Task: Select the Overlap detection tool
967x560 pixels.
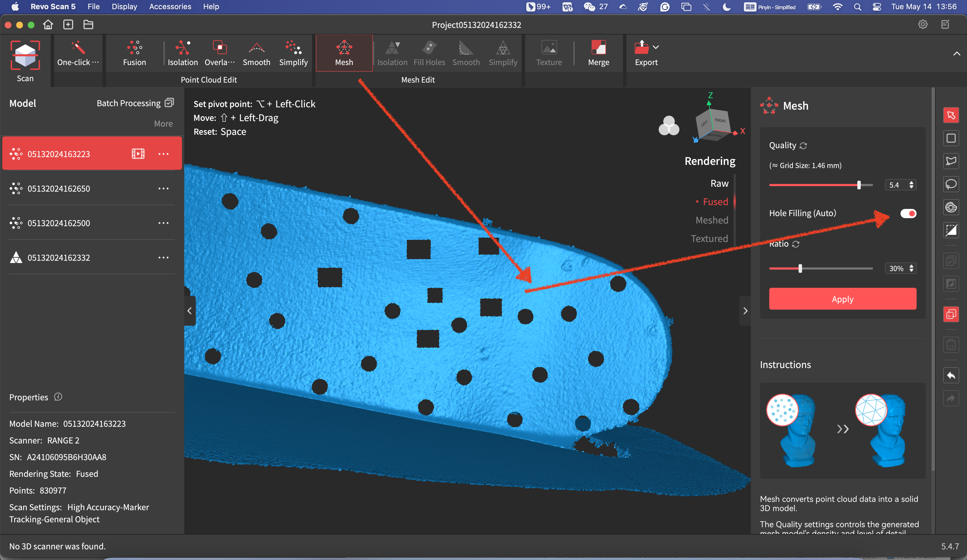Action: tap(219, 53)
